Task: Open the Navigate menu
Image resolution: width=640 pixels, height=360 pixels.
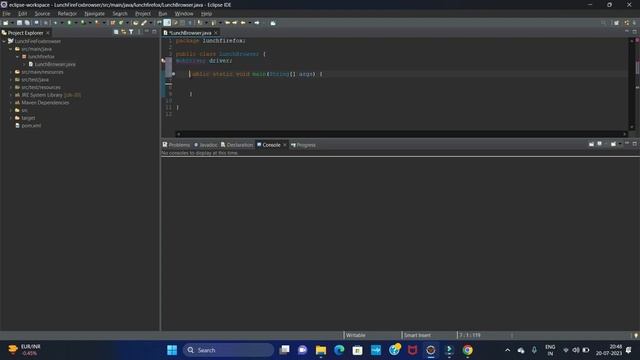Action: pyautogui.click(x=94, y=13)
